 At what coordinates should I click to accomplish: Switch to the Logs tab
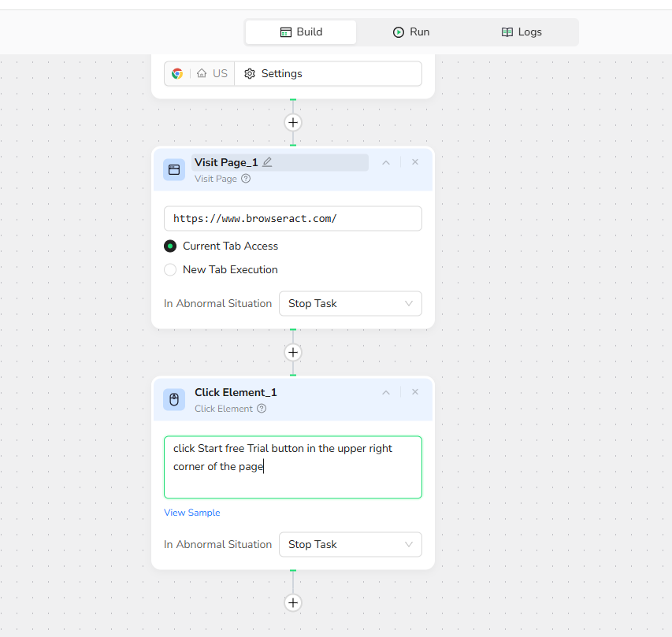coord(522,32)
